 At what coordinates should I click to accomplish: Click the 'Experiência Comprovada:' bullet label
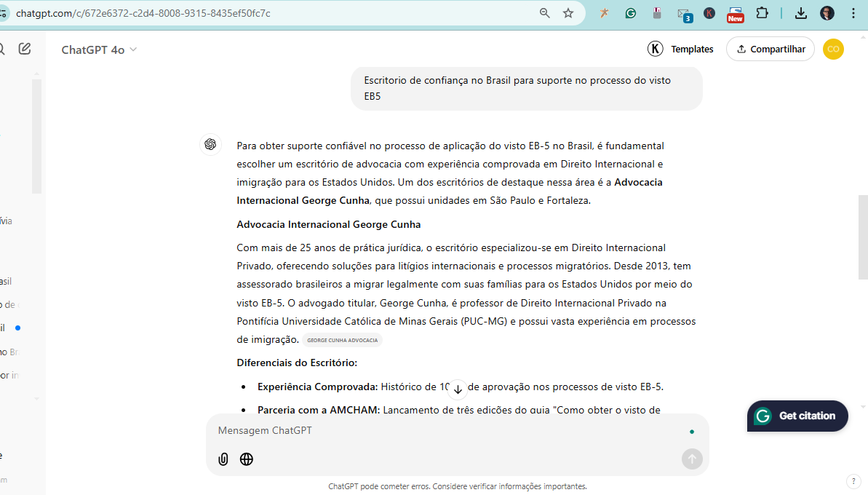(317, 387)
